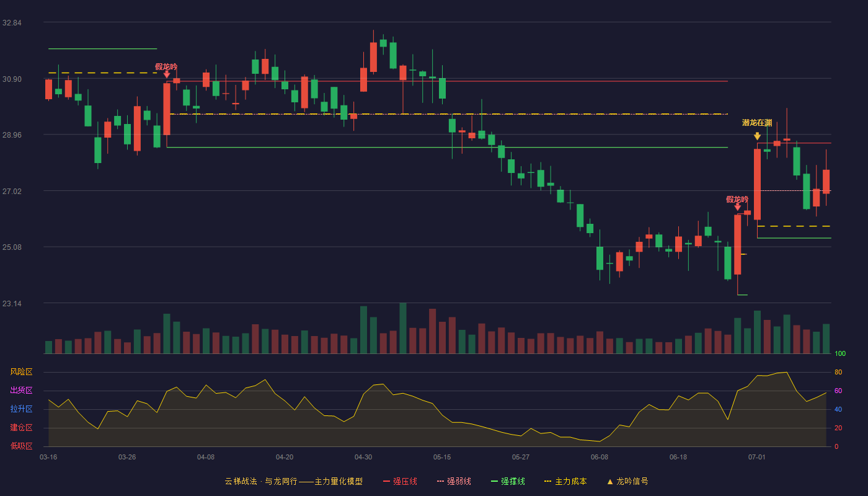Click the 07-01 date label
Screen dimensions: 868x496
(x=757, y=457)
